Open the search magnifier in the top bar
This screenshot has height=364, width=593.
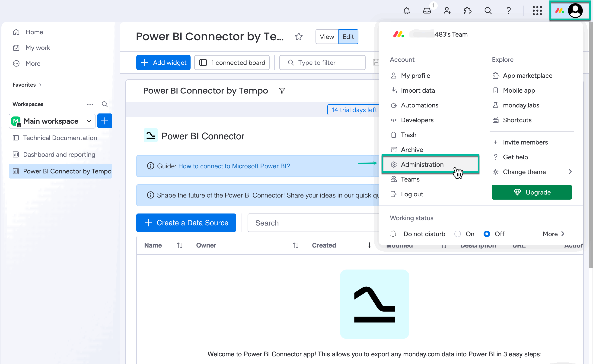pos(488,11)
